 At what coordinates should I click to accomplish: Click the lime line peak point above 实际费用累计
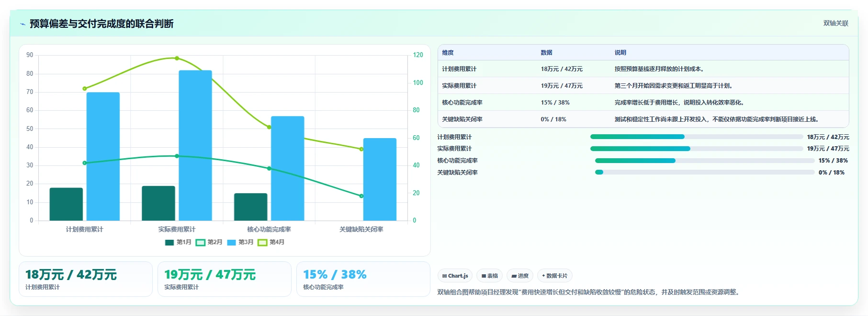click(177, 59)
